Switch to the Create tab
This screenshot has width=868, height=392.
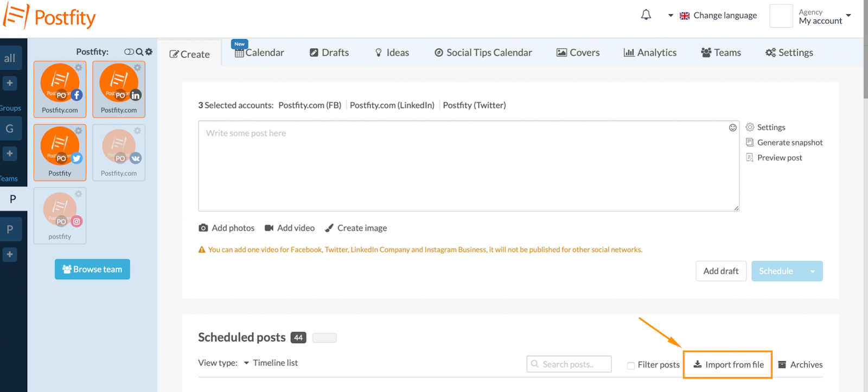coord(189,54)
